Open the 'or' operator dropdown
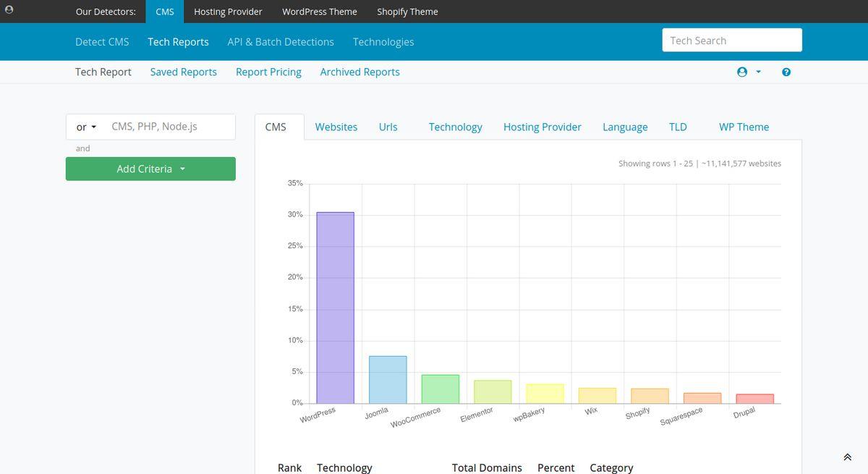The width and height of the screenshot is (868, 474). click(x=86, y=127)
